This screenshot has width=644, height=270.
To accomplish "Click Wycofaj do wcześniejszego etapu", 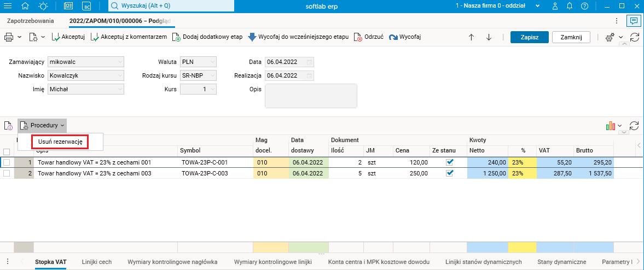I will click(298, 37).
